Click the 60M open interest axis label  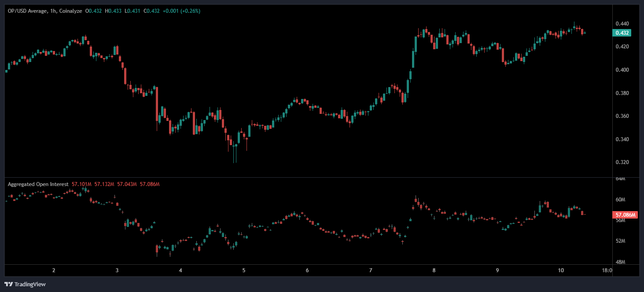[620, 200]
